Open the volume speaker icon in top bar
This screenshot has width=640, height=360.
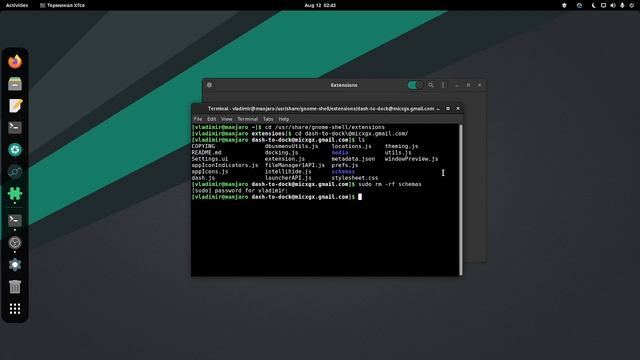613,5
